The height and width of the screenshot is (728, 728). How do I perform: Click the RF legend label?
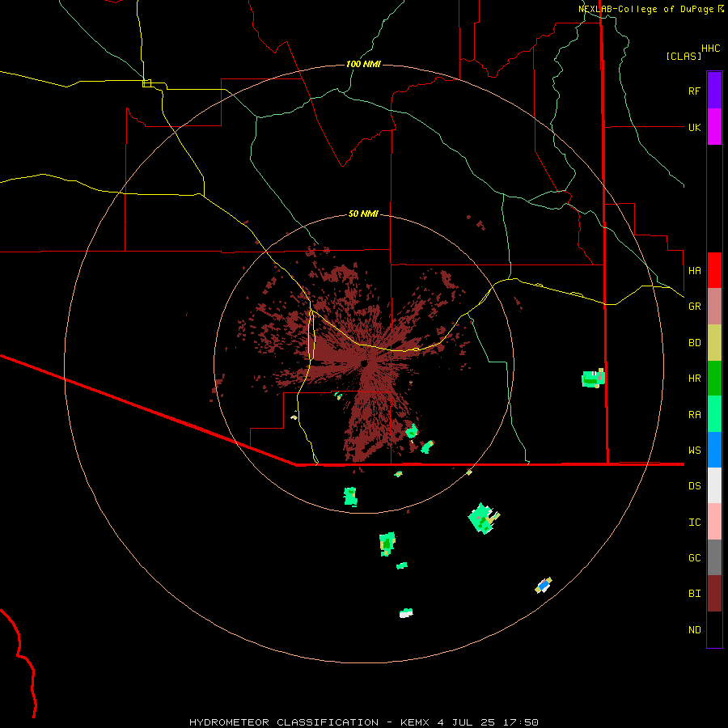click(x=694, y=91)
